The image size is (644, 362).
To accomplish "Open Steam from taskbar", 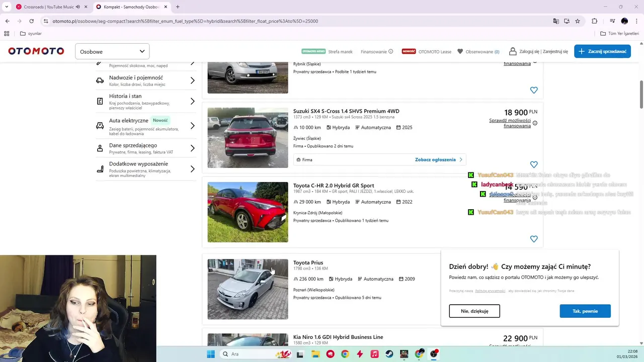I will (x=389, y=354).
